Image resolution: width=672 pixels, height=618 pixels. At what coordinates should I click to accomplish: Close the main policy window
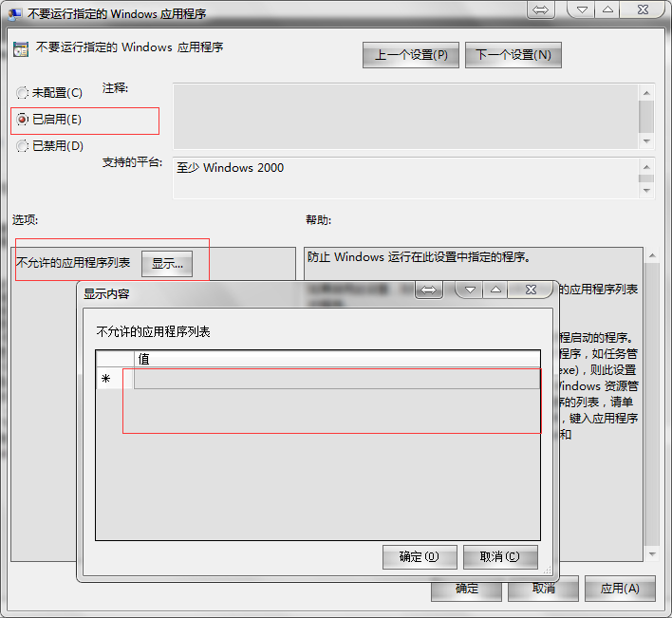pyautogui.click(x=643, y=9)
